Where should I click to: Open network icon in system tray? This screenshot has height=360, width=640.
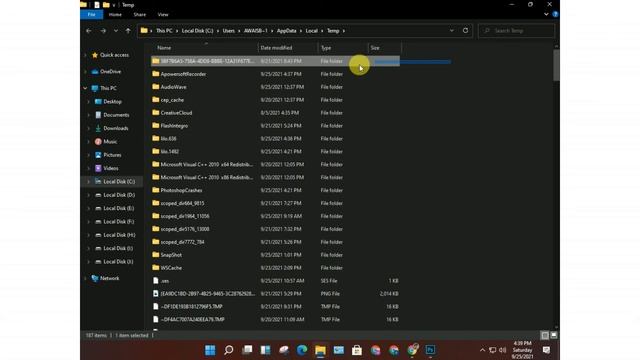click(493, 350)
